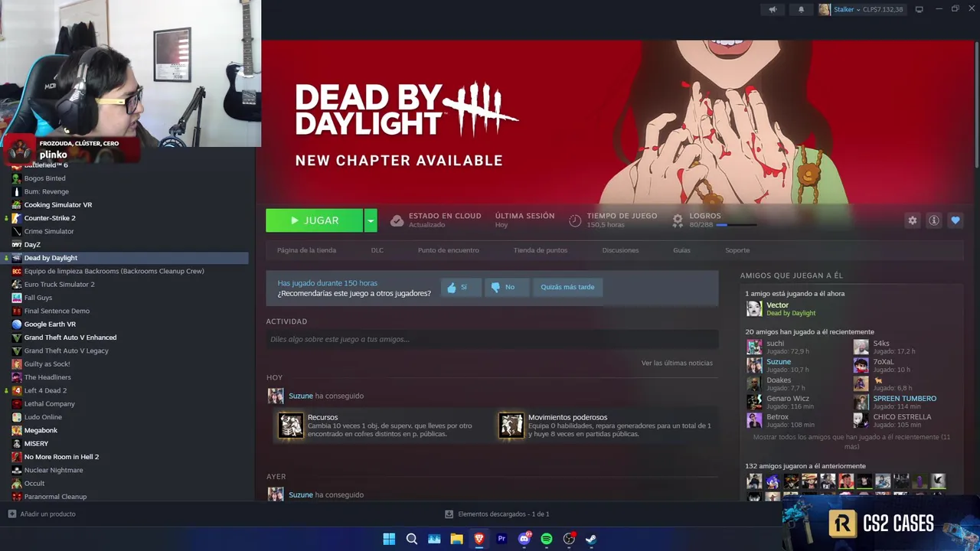Click the Fall Guys game icon
The width and height of the screenshot is (980, 551).
pyautogui.click(x=17, y=298)
